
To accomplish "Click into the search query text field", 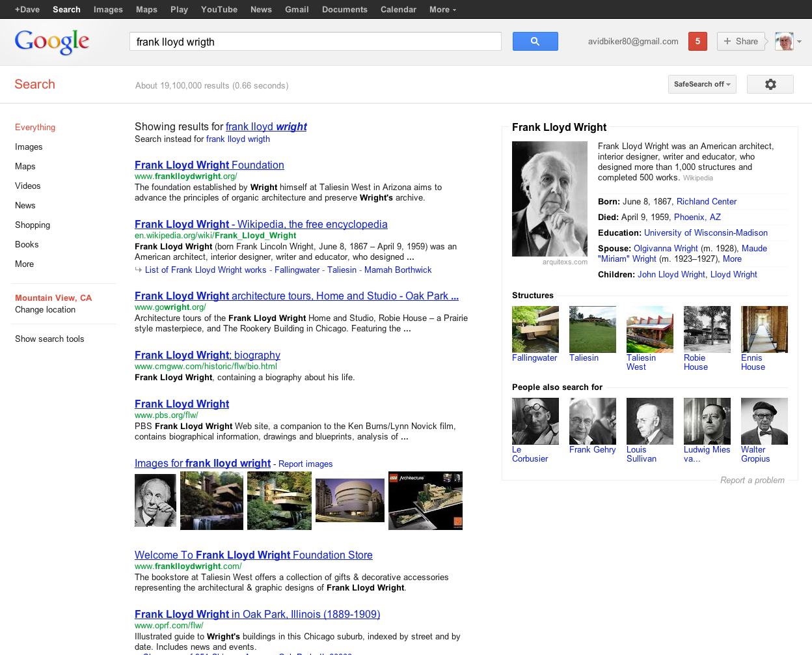I will click(315, 42).
